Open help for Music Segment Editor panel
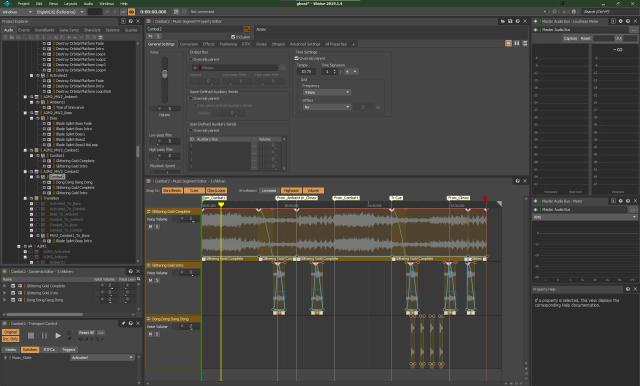 click(x=518, y=181)
